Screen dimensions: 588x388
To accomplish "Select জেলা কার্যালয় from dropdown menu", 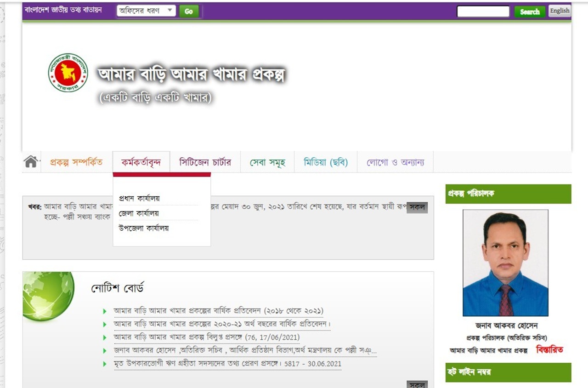I will (x=139, y=213).
